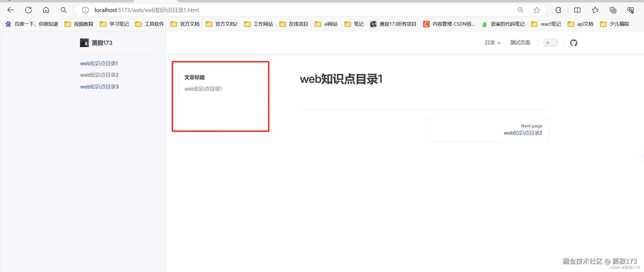This screenshot has height=272, width=644.
Task: View site info icon in the address bar
Action: click(x=85, y=10)
